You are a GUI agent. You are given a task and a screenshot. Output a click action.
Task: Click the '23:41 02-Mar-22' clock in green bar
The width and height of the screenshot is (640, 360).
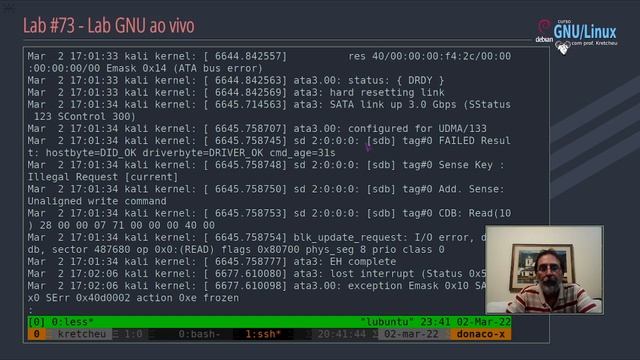(x=466, y=322)
